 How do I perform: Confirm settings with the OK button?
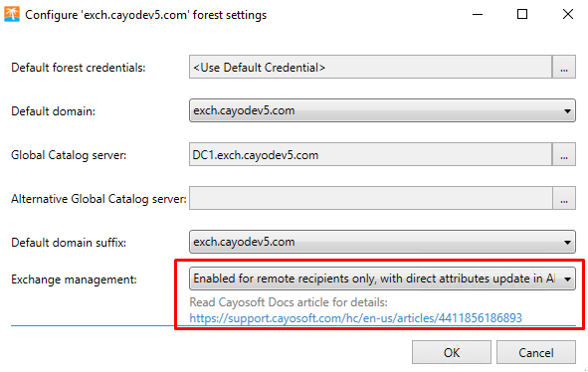[x=452, y=352]
